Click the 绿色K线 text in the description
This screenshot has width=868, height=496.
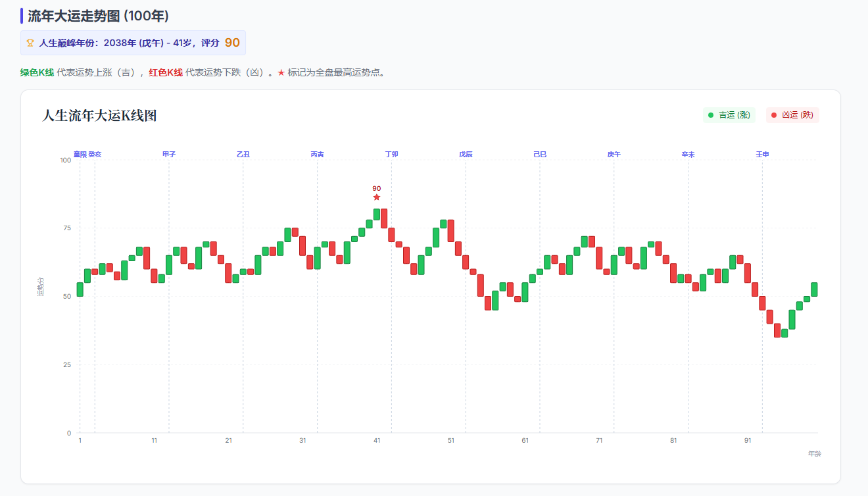37,72
